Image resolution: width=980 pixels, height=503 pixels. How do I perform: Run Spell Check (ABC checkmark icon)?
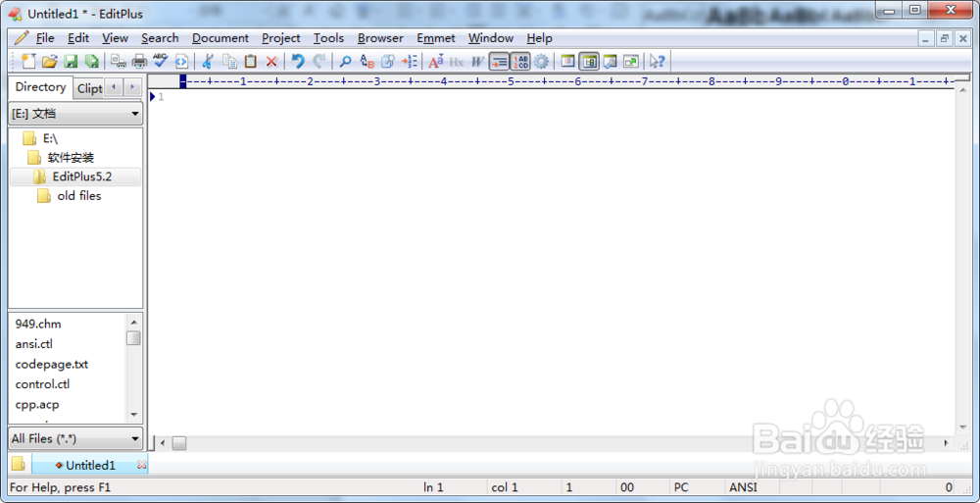click(x=161, y=61)
